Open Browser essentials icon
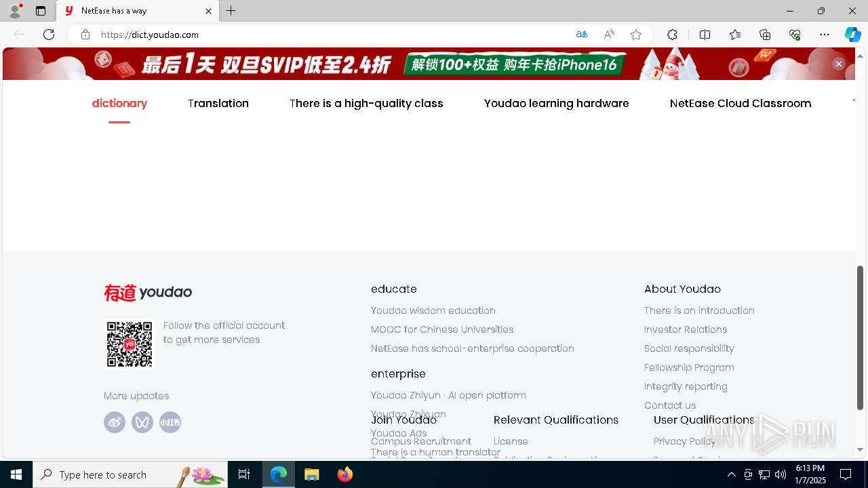Screen dimensions: 868x488 pyautogui.click(x=795, y=35)
